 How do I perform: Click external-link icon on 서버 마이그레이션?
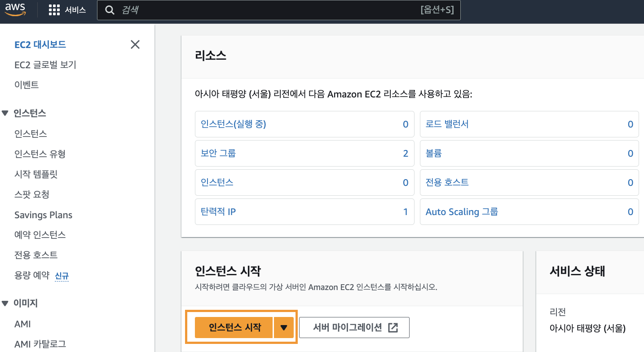393,327
